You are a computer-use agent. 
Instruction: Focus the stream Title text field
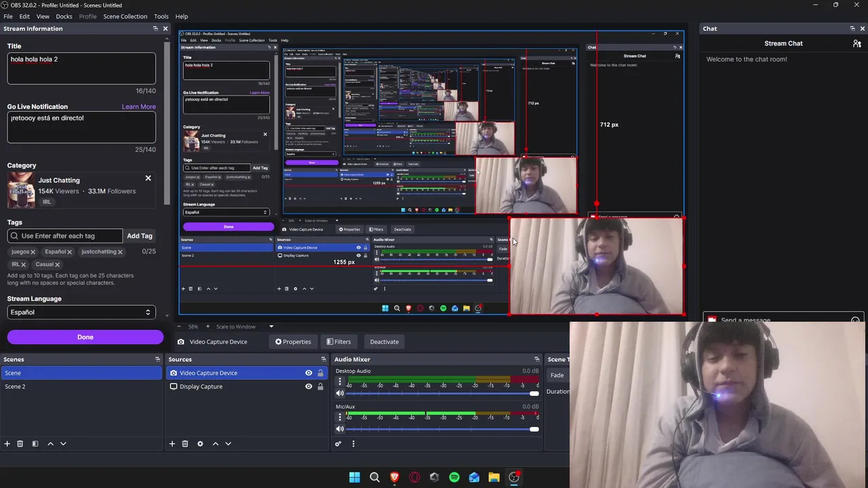point(81,68)
